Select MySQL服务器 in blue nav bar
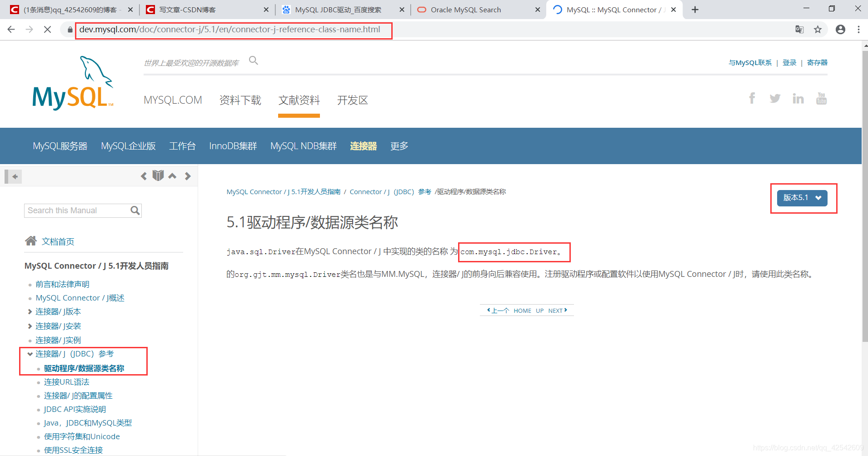The image size is (868, 456). pos(60,146)
